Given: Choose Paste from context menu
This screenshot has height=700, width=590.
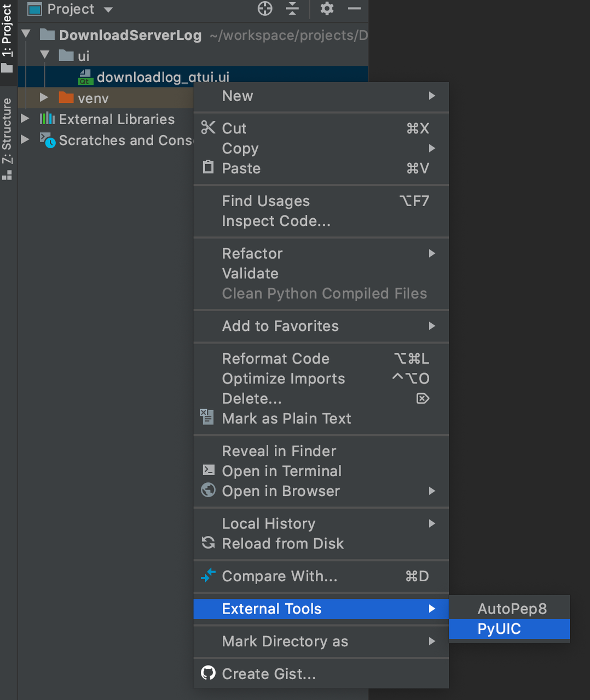Looking at the screenshot, I should point(321,168).
